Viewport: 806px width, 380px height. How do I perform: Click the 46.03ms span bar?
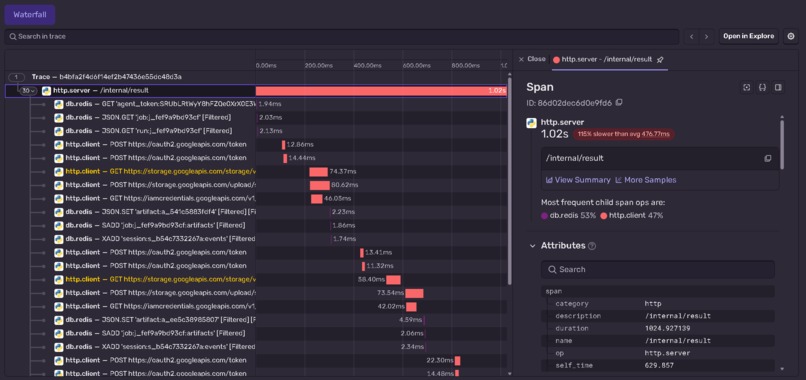[317, 198]
